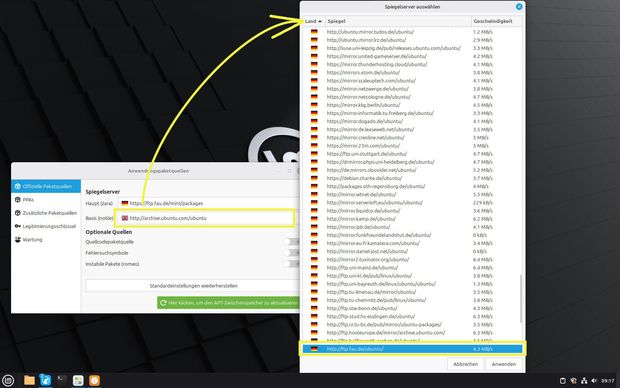
Task: Select the mirror.netcologne.de row
Action: coord(412,97)
